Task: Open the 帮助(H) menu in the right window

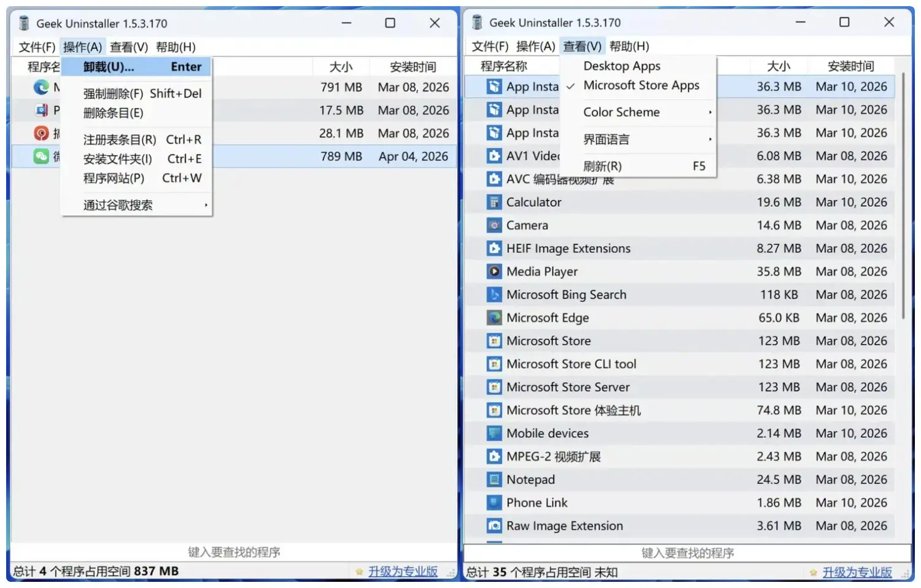Action: coord(629,46)
